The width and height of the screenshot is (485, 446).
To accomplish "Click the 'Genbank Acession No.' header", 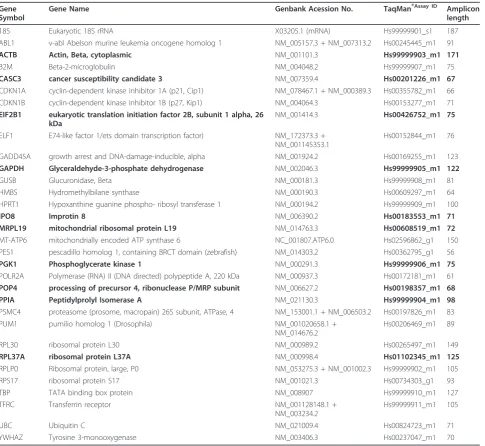I will click(314, 9).
